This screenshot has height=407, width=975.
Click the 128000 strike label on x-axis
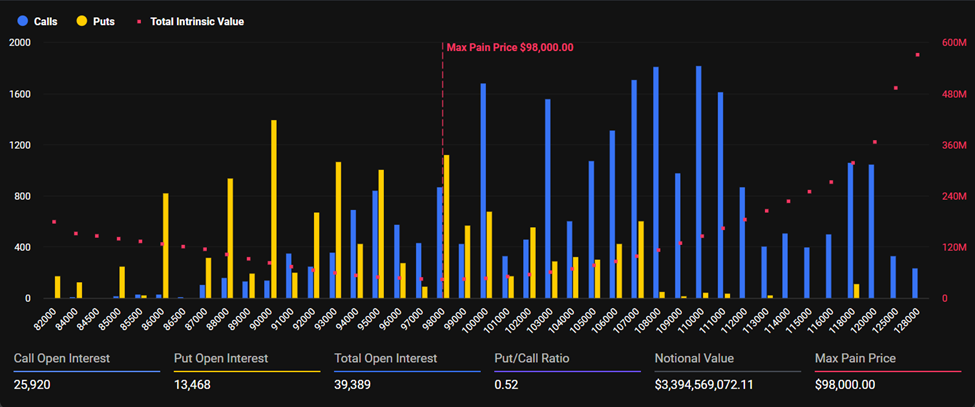(907, 319)
